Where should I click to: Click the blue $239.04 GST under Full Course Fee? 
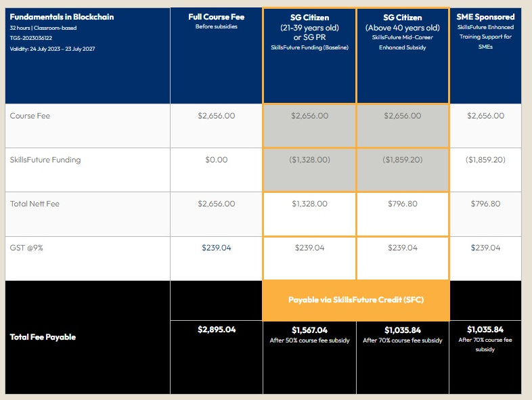pyautogui.click(x=217, y=248)
